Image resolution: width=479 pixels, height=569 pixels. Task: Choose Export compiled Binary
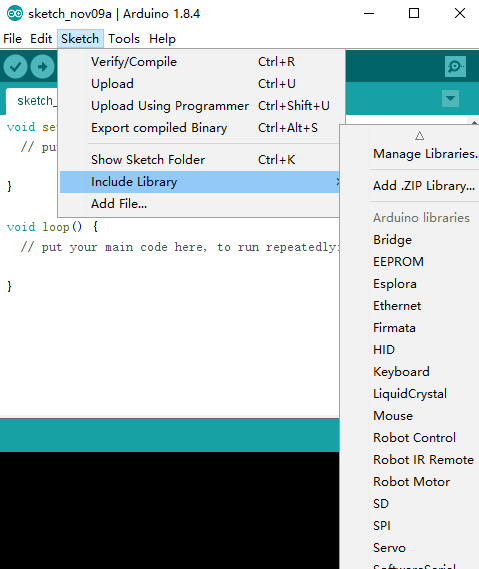[x=200, y=128]
